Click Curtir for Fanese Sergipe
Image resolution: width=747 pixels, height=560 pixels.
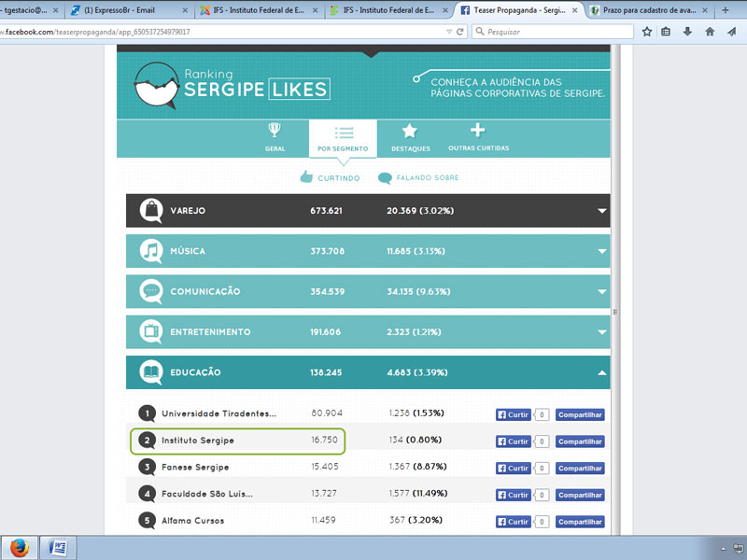(x=513, y=468)
